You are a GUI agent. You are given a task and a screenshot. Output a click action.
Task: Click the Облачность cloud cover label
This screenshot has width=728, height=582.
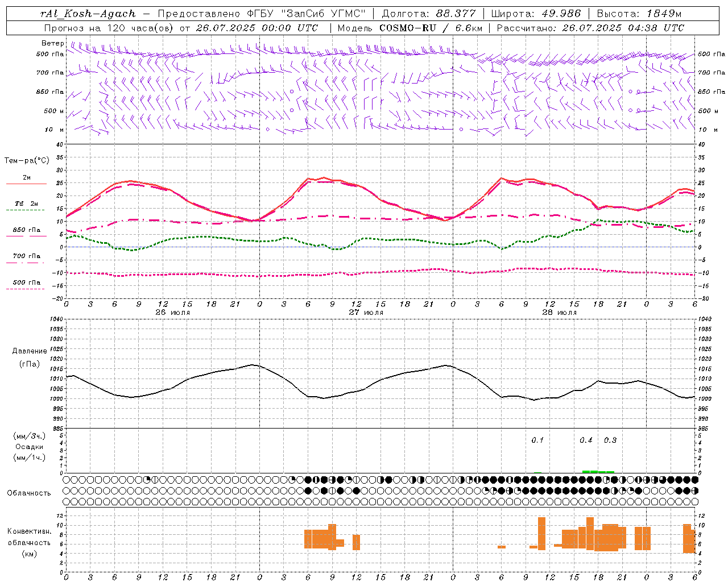pyautogui.click(x=29, y=493)
